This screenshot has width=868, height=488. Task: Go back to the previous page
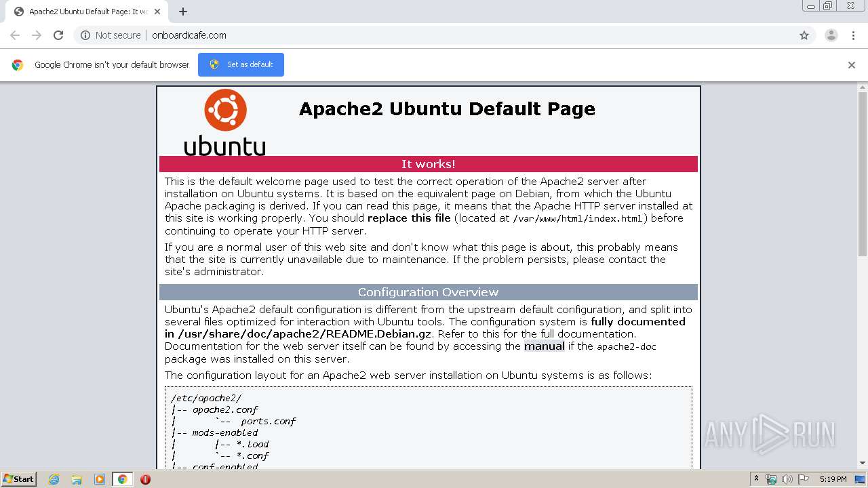pyautogui.click(x=15, y=35)
